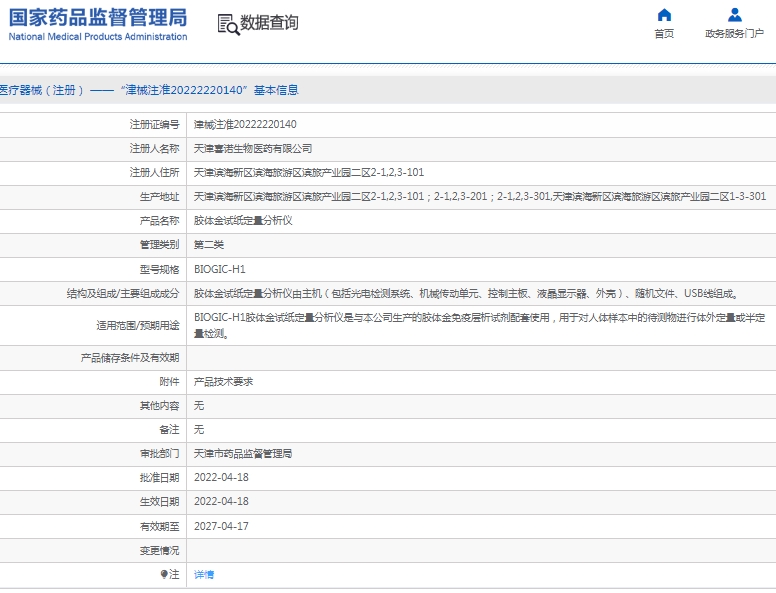Click the 附件 row label
Screen dimensions: 776x593
[x=169, y=382]
